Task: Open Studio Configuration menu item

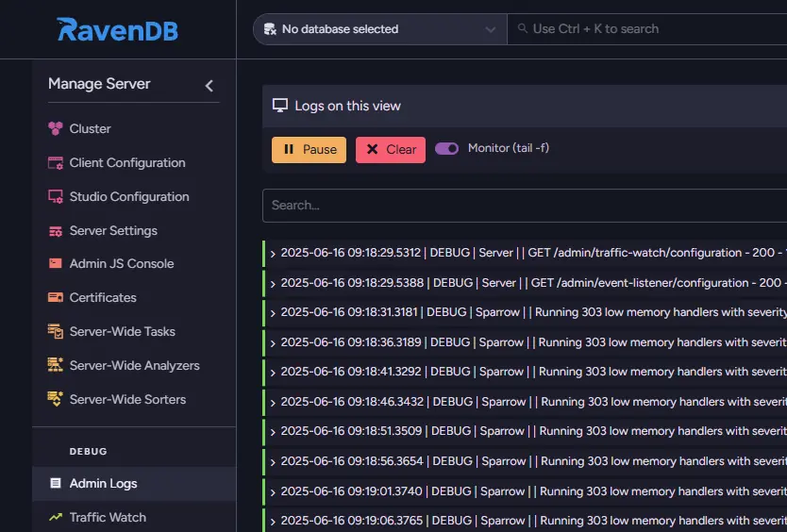Action: point(134,197)
